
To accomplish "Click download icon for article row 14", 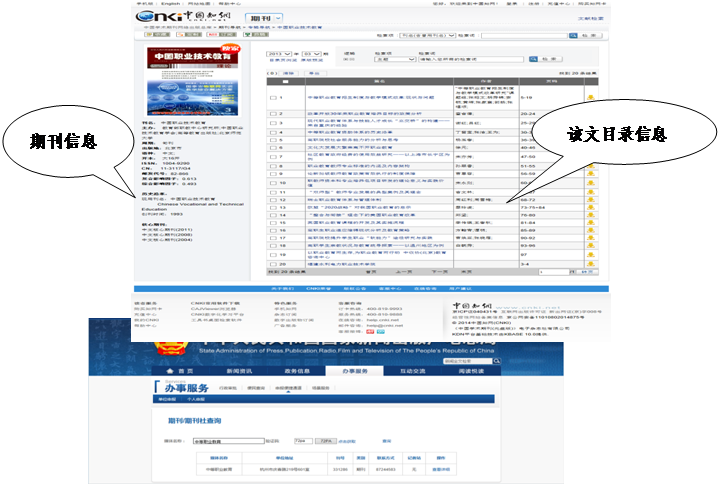I will 591,214.
